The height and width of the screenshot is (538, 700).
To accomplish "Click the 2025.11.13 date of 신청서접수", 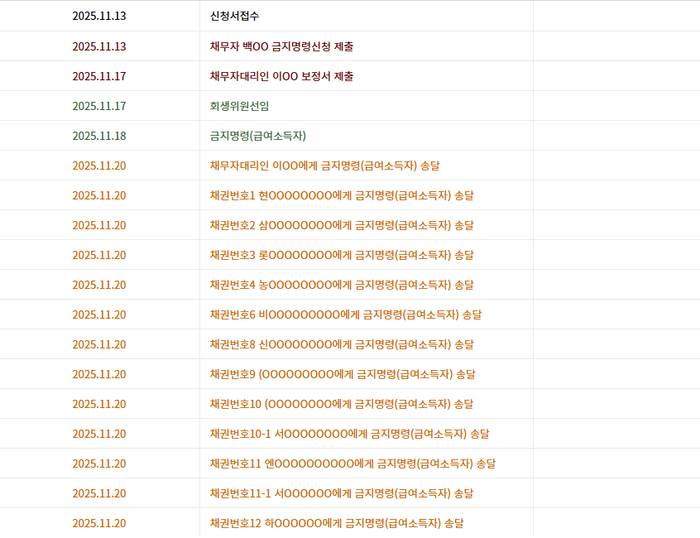I will [x=99, y=16].
